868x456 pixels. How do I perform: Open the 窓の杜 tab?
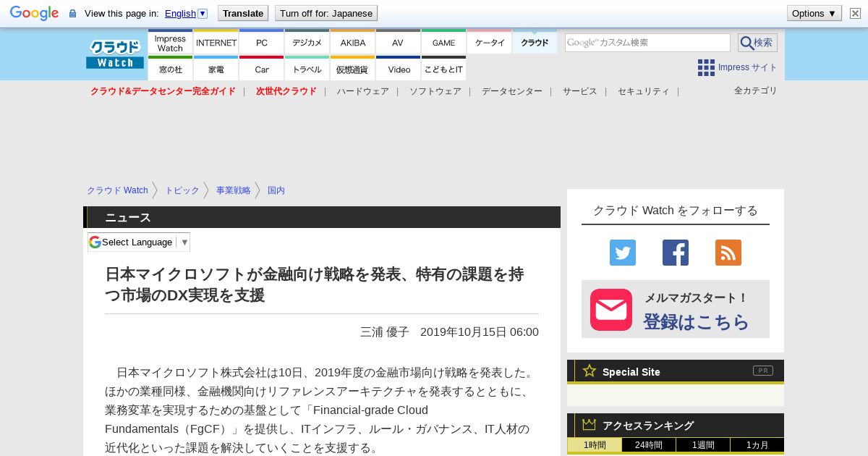170,69
